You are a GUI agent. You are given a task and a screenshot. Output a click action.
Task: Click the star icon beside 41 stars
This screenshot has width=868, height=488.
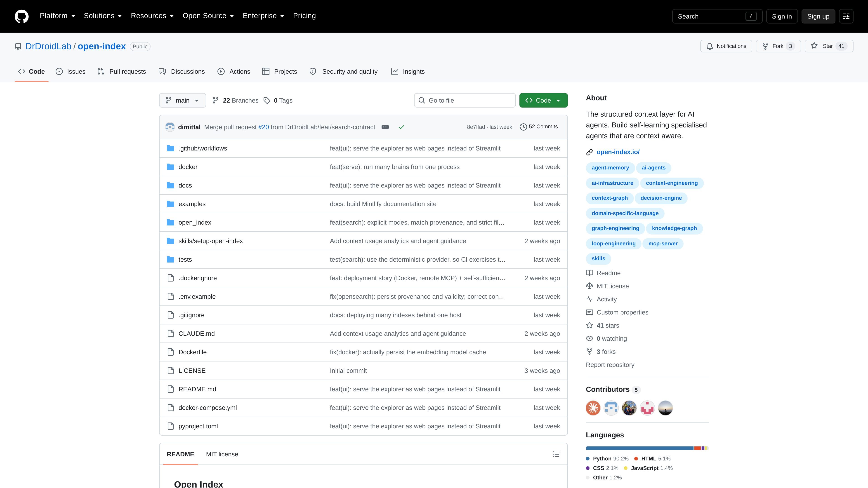(x=589, y=325)
